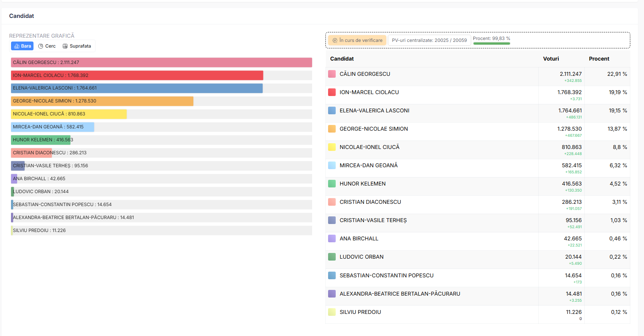Viewport: 644px width, 336px height.
Task: Click the Procent column header
Action: tap(599, 59)
